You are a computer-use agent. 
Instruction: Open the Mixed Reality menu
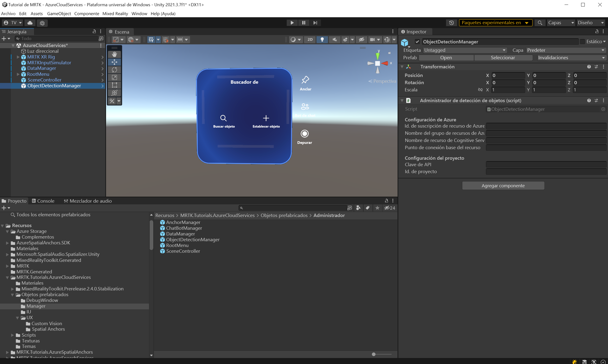click(x=115, y=13)
